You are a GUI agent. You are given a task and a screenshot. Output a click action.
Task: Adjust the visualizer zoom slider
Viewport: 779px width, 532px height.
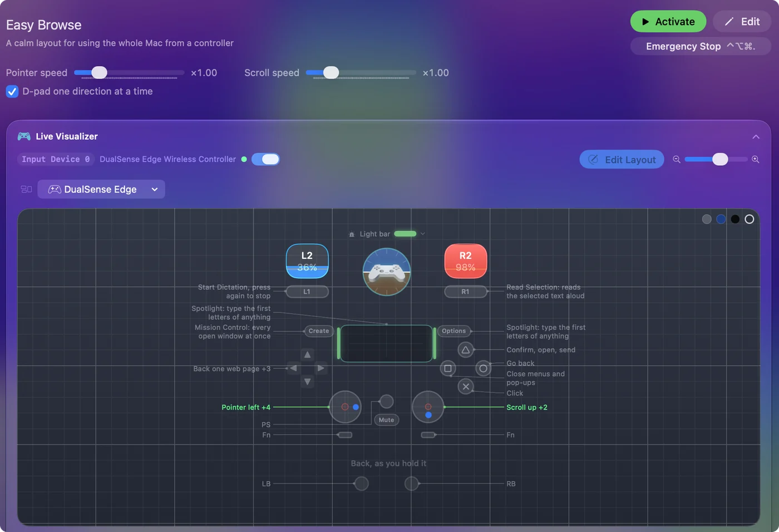tap(716, 159)
